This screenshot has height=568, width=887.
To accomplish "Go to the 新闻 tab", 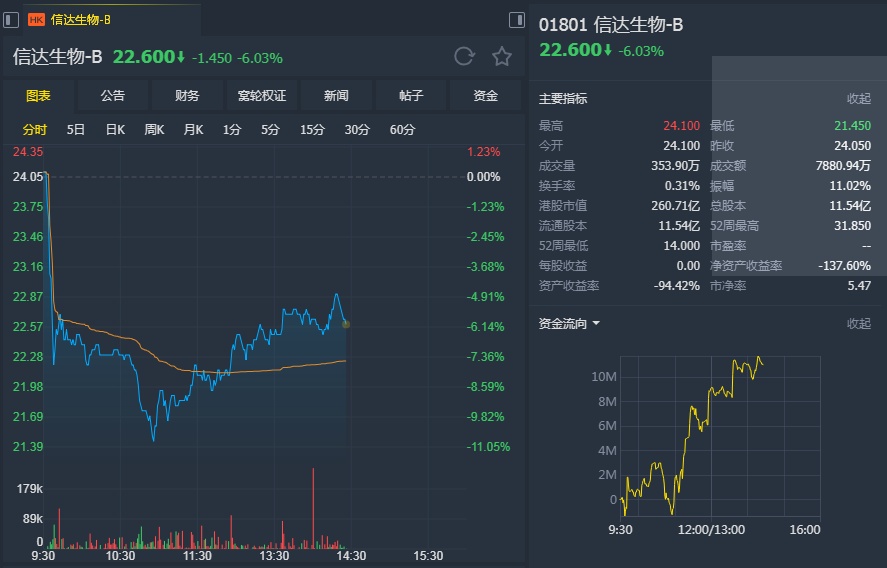I will tap(336, 96).
